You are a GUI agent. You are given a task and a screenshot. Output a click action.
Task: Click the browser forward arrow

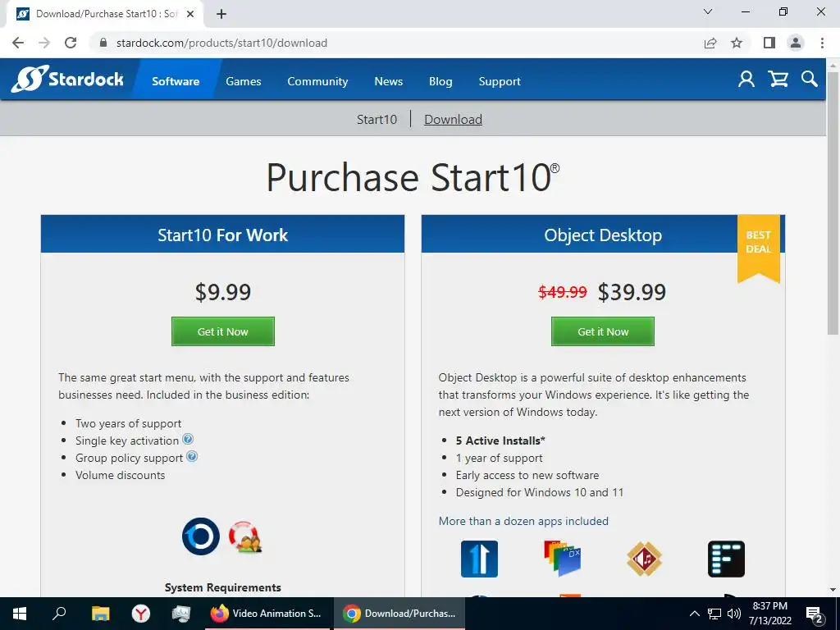coord(44,43)
